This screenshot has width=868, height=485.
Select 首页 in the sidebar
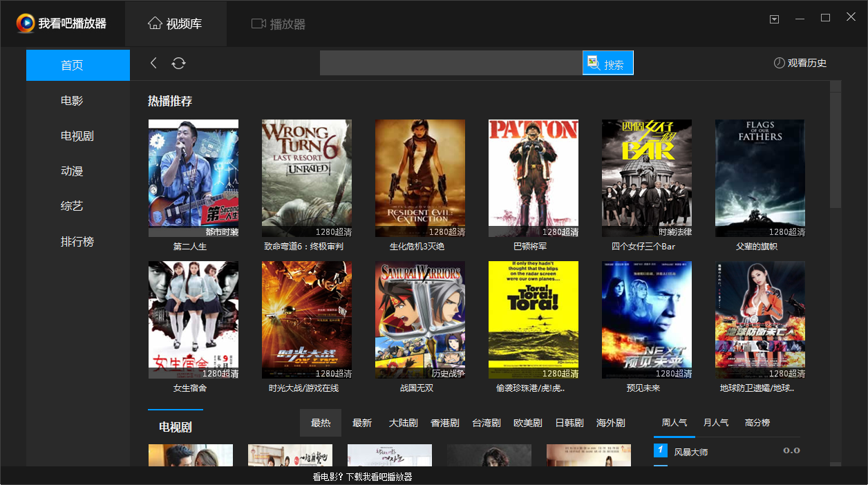coord(78,65)
